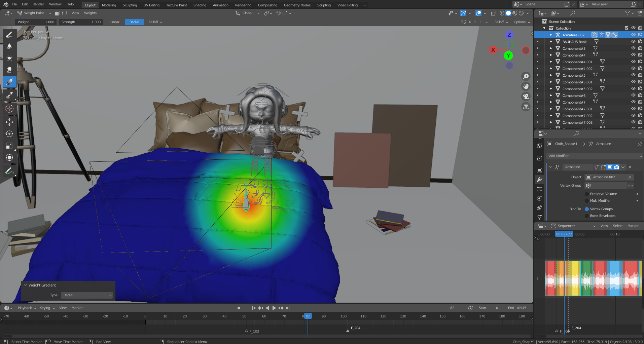Screen dimensions: 644x344
Task: Open timeline Keying popover
Action: 47,308
